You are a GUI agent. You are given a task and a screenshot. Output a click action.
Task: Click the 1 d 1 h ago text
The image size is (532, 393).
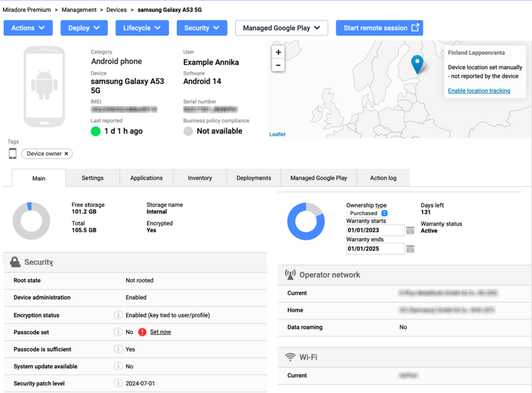pyautogui.click(x=124, y=131)
